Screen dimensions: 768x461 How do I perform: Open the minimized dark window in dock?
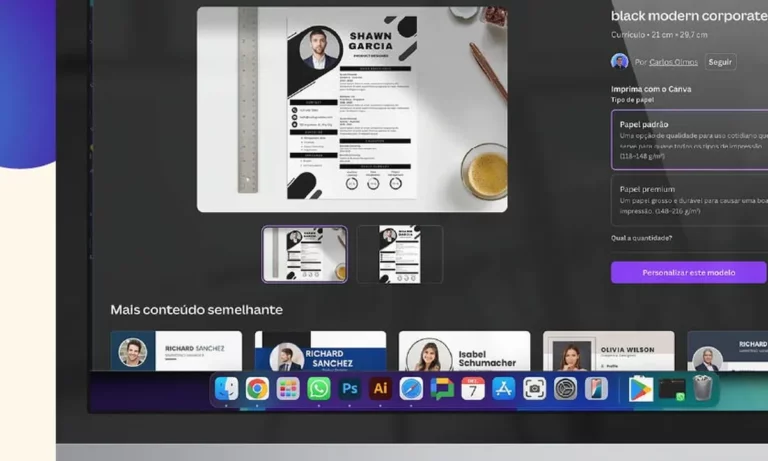(x=672, y=389)
